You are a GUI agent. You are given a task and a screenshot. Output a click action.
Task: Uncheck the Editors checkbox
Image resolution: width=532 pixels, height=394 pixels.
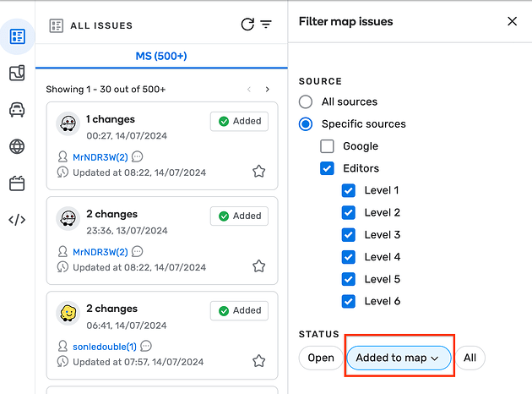(328, 168)
